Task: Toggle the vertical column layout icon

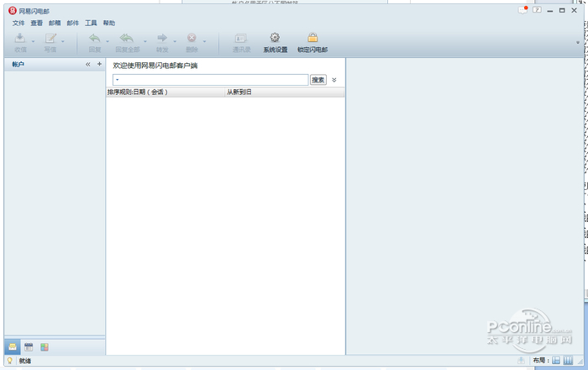Action: click(568, 361)
